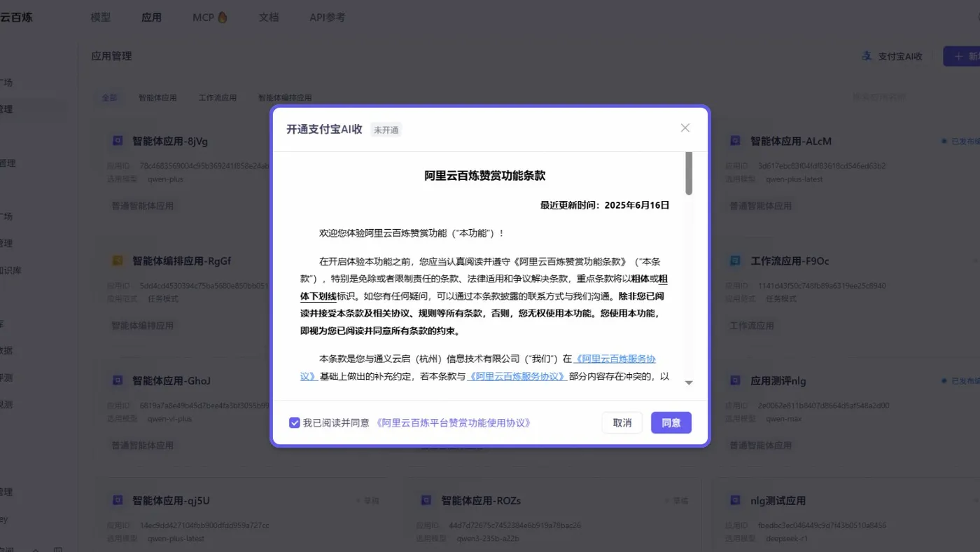This screenshot has height=552, width=980.
Task: Click icon of 智能体应用-8jVg card
Action: coord(118,141)
